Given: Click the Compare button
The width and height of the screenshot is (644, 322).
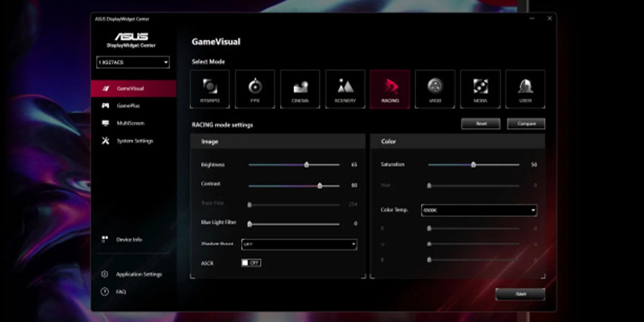Looking at the screenshot, I should click(x=526, y=124).
